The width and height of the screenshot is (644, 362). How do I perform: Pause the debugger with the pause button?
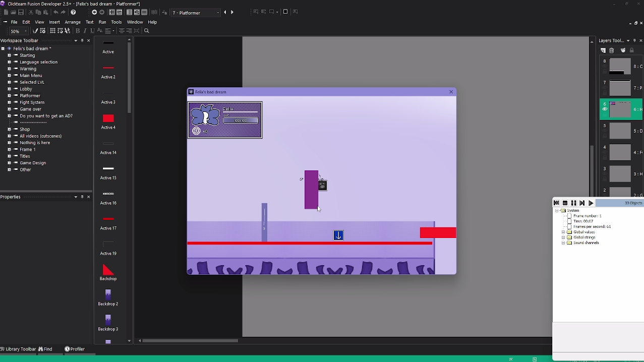(573, 203)
